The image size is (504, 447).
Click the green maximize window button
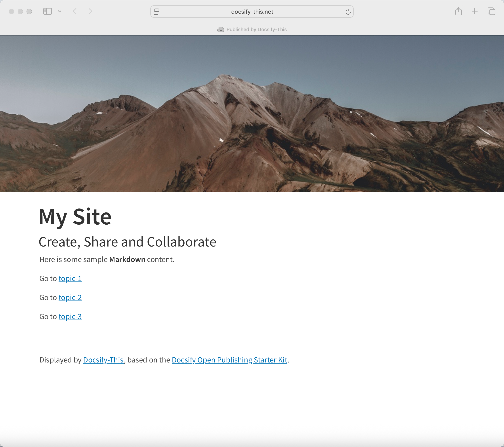(x=29, y=11)
